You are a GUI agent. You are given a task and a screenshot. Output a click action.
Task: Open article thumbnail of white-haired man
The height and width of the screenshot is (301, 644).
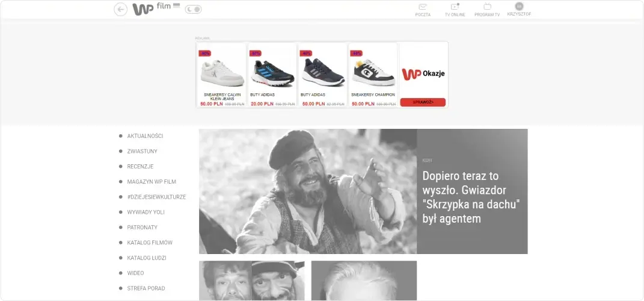pyautogui.click(x=364, y=281)
